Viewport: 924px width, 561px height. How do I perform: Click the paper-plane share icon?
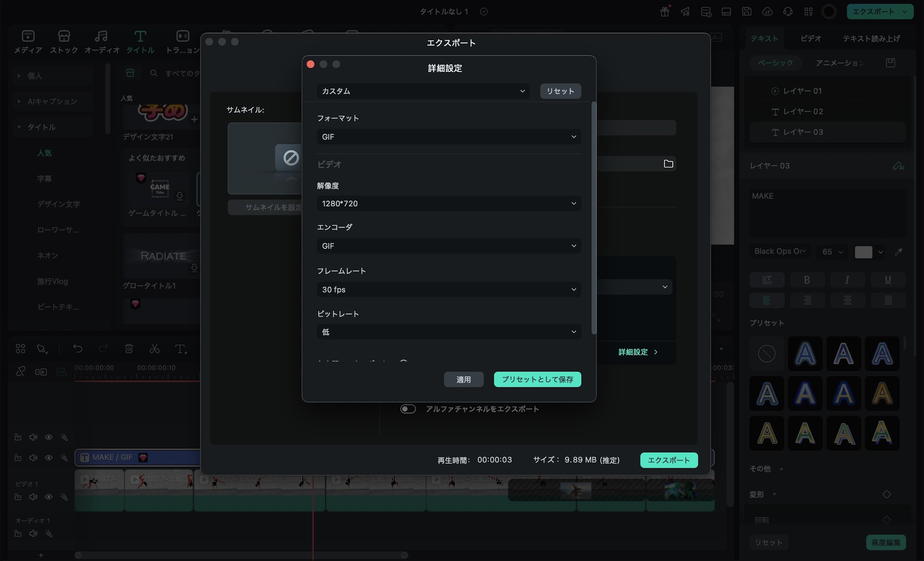(x=685, y=11)
